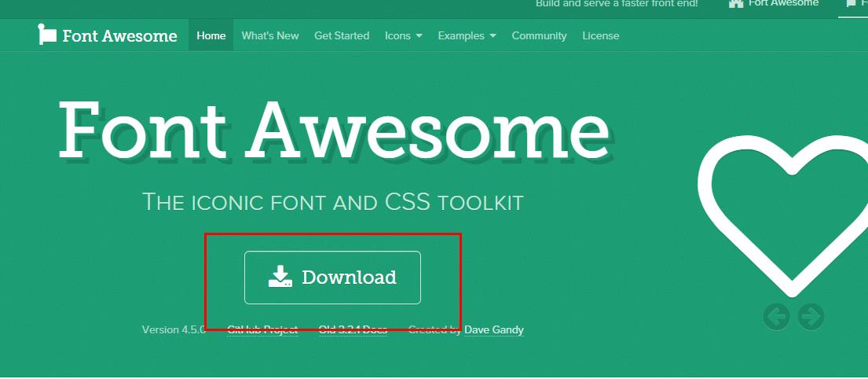Open the Old 3.2.1 Docs link
Screen dimensions: 868x379
pyautogui.click(x=353, y=329)
